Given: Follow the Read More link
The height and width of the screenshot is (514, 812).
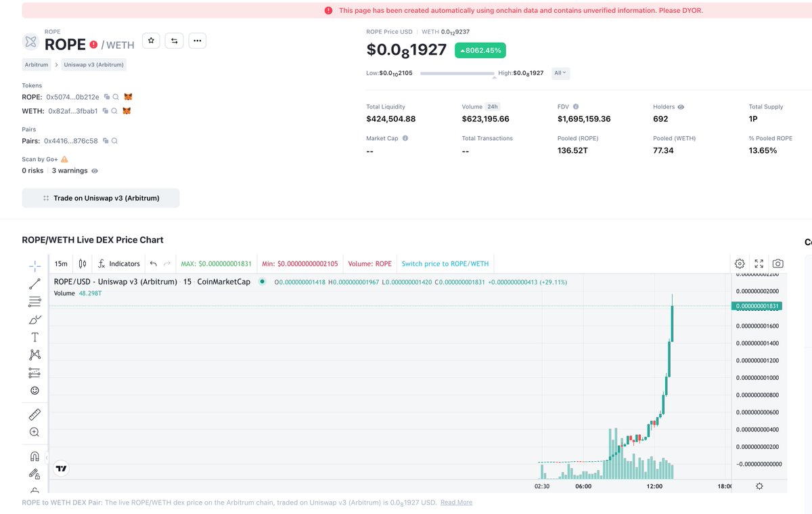Looking at the screenshot, I should pyautogui.click(x=456, y=502).
